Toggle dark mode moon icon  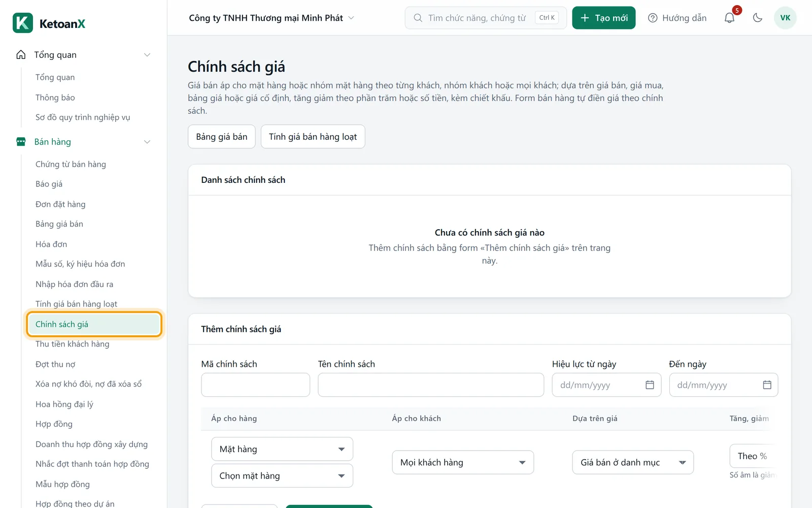click(758, 18)
